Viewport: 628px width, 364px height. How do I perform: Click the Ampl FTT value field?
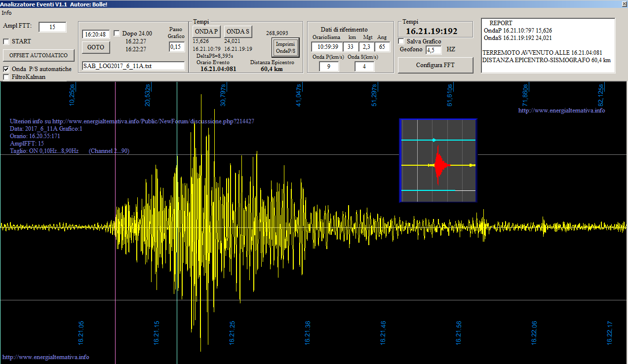[x=52, y=27]
